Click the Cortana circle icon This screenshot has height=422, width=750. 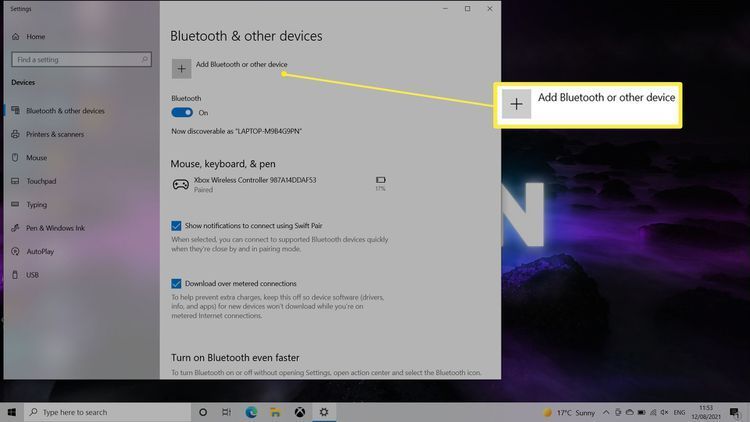pyautogui.click(x=203, y=412)
